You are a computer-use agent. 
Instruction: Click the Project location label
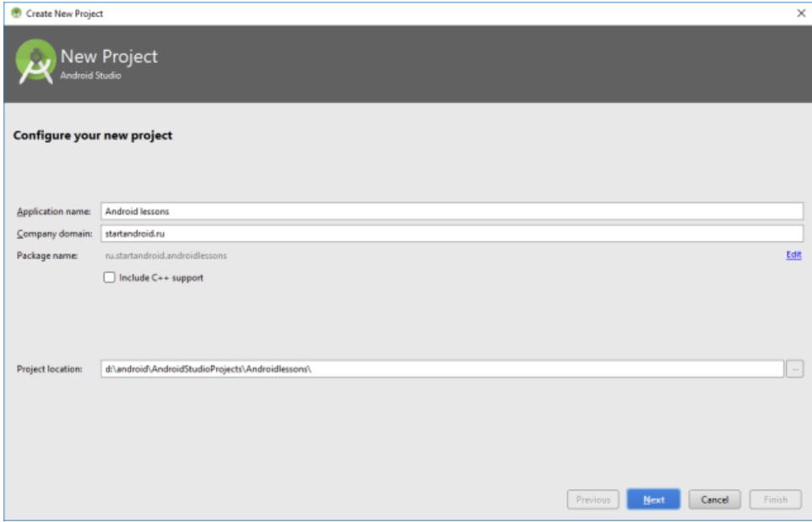50,369
